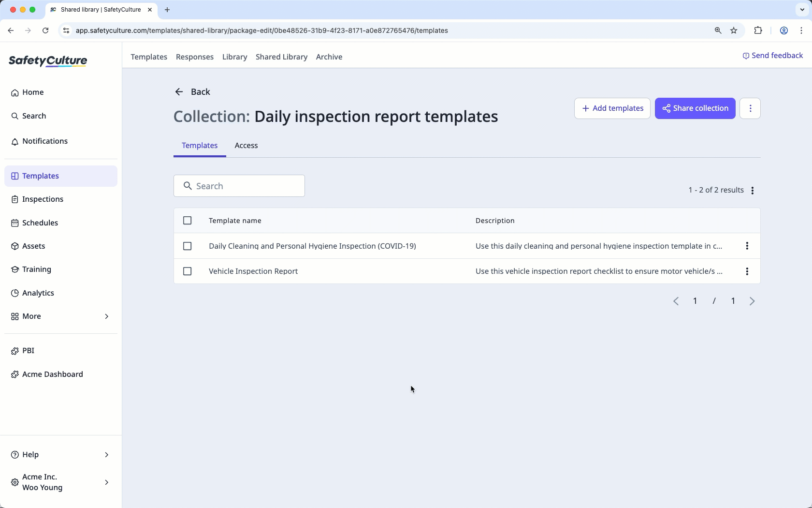Check Vehicle Inspection Report row

pos(188,271)
